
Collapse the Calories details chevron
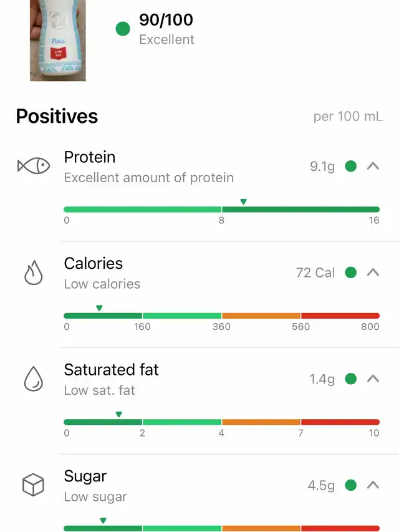click(x=373, y=273)
